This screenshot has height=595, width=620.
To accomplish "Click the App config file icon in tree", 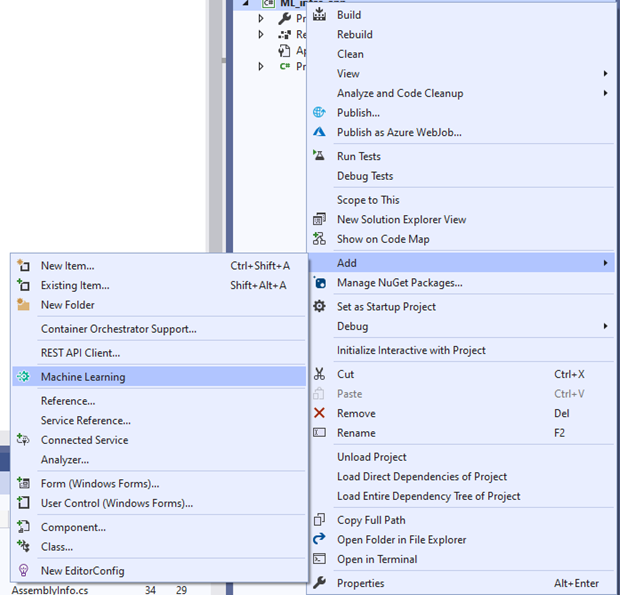I will pyautogui.click(x=284, y=50).
